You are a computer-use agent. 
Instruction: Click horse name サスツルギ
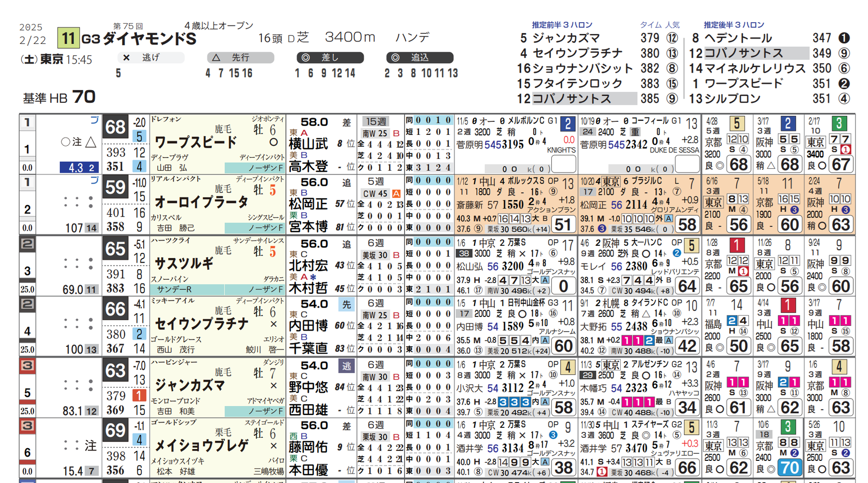185,263
